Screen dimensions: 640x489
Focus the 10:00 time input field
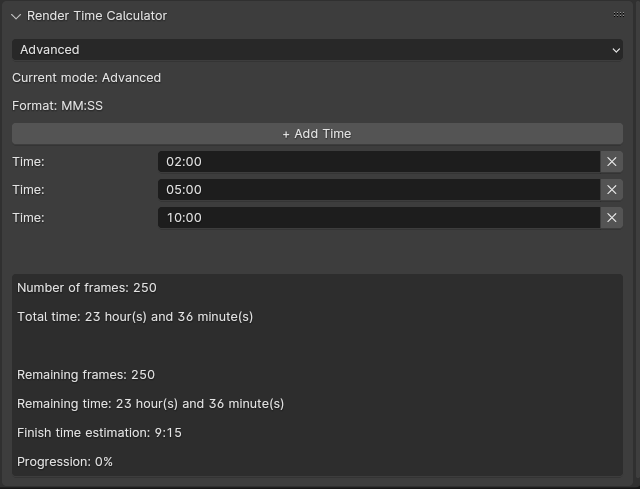click(378, 217)
